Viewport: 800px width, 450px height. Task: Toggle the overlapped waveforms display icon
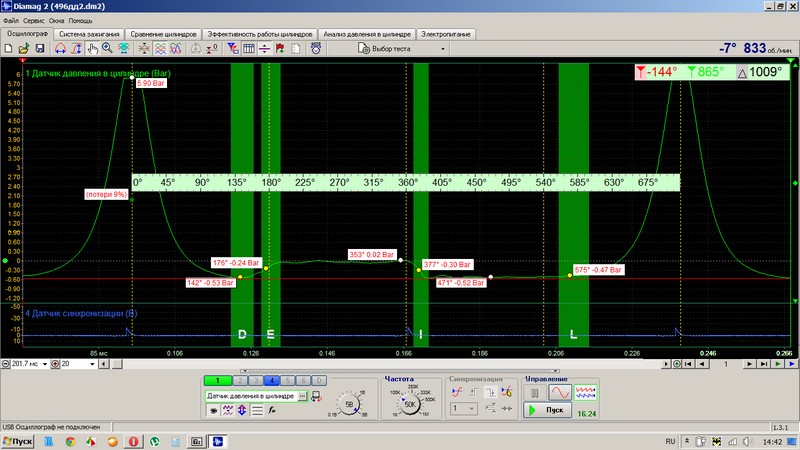coord(176,48)
